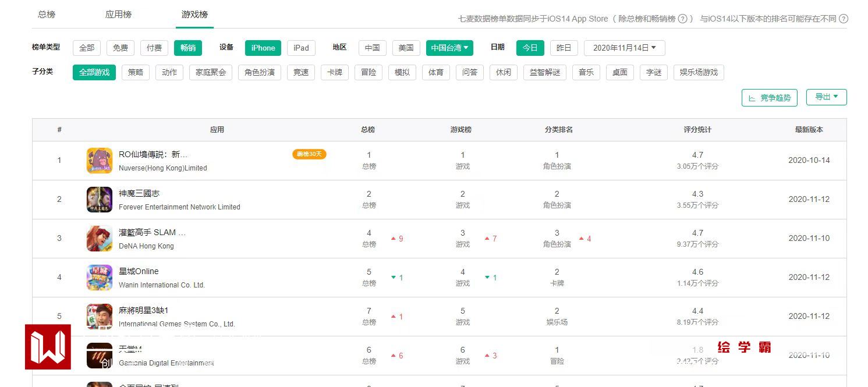
Task: Click the 神魔三國志 app icon
Action: tap(99, 200)
